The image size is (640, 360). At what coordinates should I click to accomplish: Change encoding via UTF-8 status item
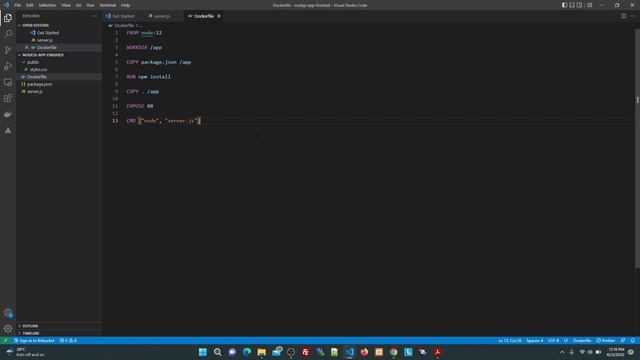coord(553,340)
